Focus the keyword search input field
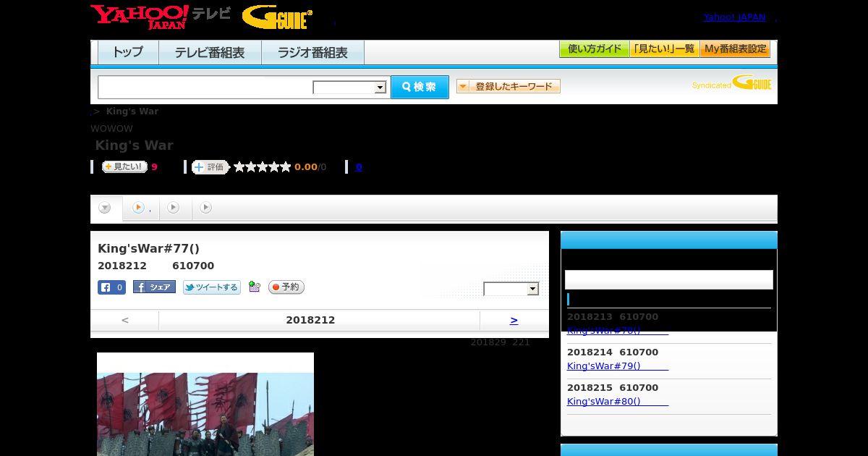868x456 pixels. [205, 87]
